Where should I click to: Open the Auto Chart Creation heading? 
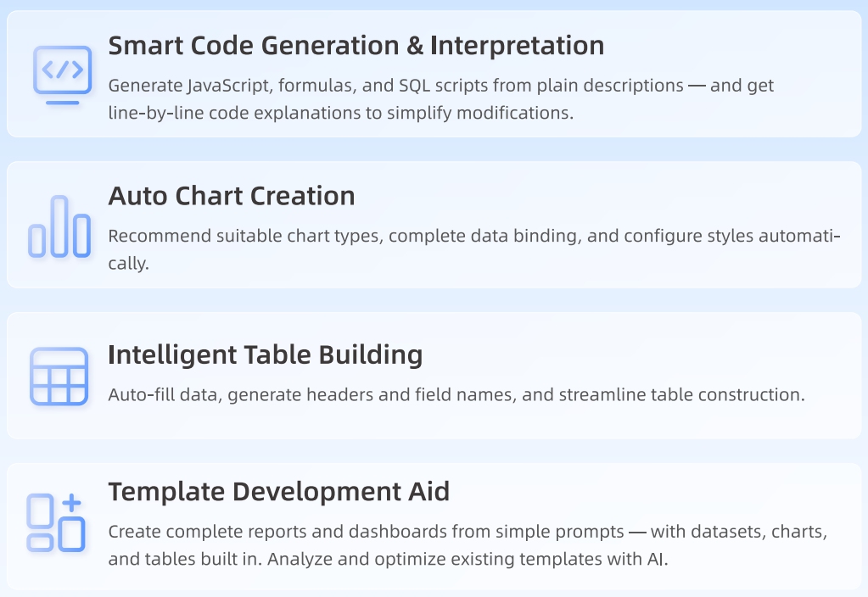click(x=231, y=196)
